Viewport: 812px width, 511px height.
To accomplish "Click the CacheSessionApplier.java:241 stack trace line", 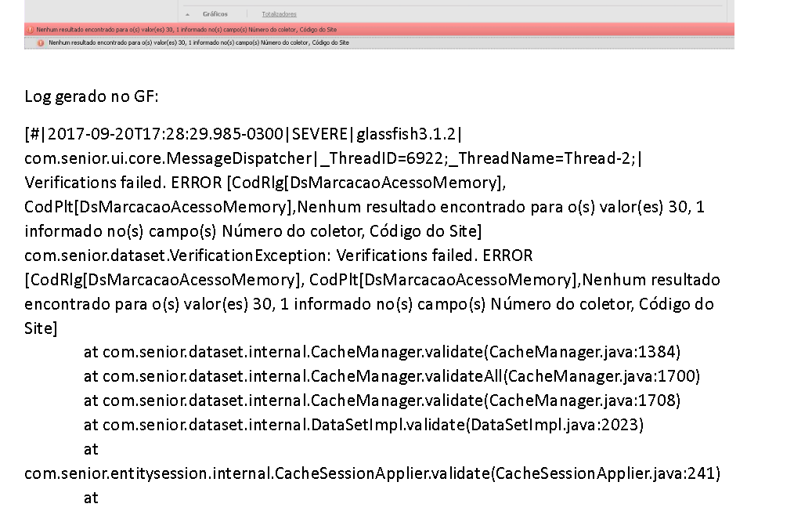I will 372,473.
